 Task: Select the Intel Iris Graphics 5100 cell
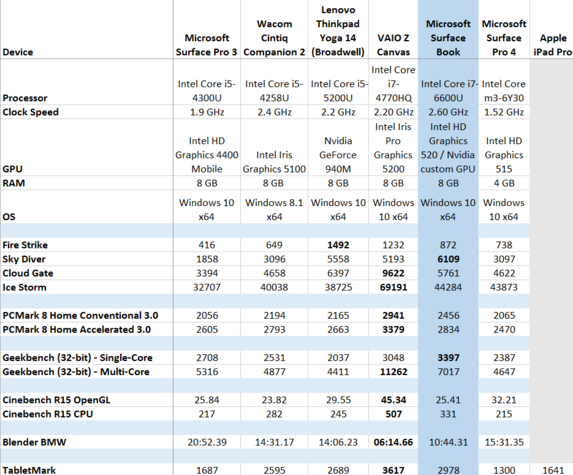(274, 162)
